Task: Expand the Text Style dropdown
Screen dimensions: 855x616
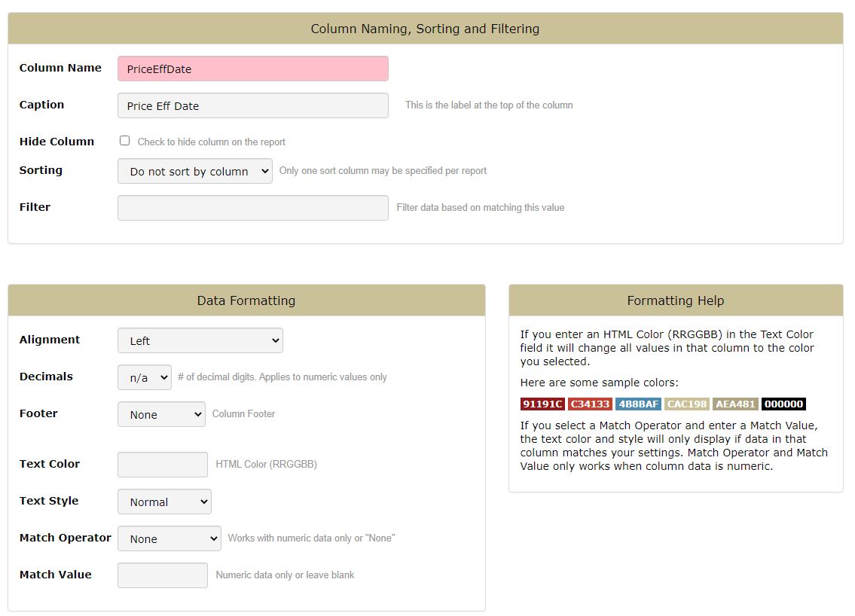Action: click(x=164, y=502)
